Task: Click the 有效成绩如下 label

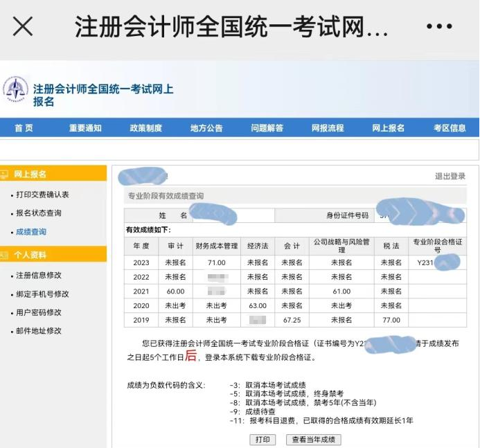Action: click(148, 230)
